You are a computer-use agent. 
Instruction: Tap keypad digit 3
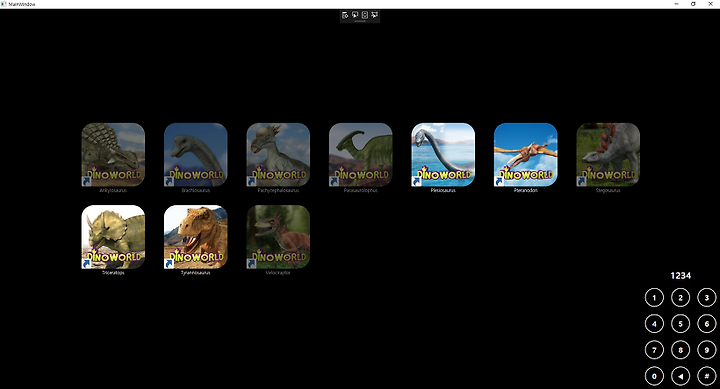[x=707, y=298]
